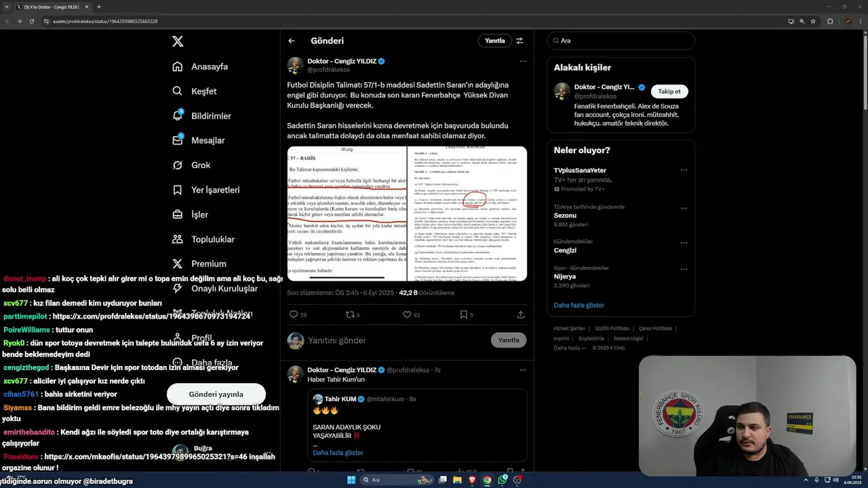Open a new browser tab with plus
This screenshot has width=868, height=488.
[99, 7]
